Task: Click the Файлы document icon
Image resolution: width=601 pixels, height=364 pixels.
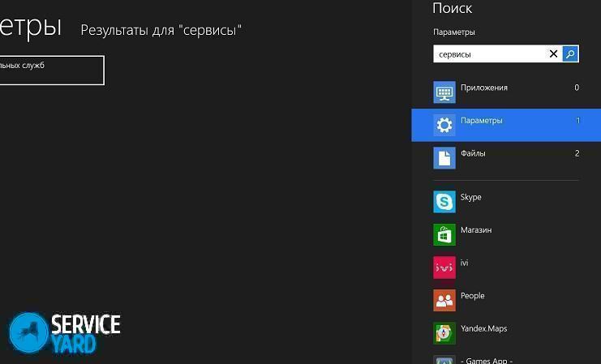Action: click(444, 157)
